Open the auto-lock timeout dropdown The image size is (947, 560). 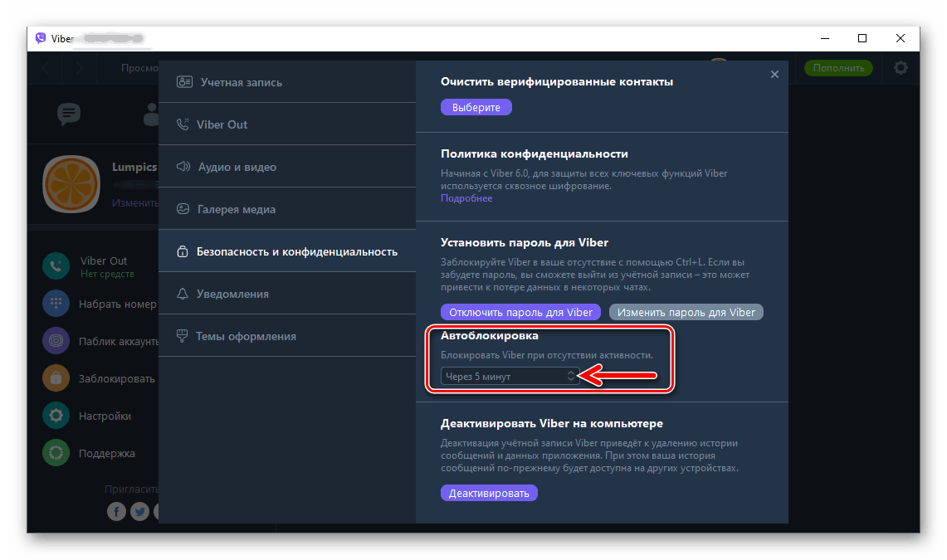tap(510, 376)
